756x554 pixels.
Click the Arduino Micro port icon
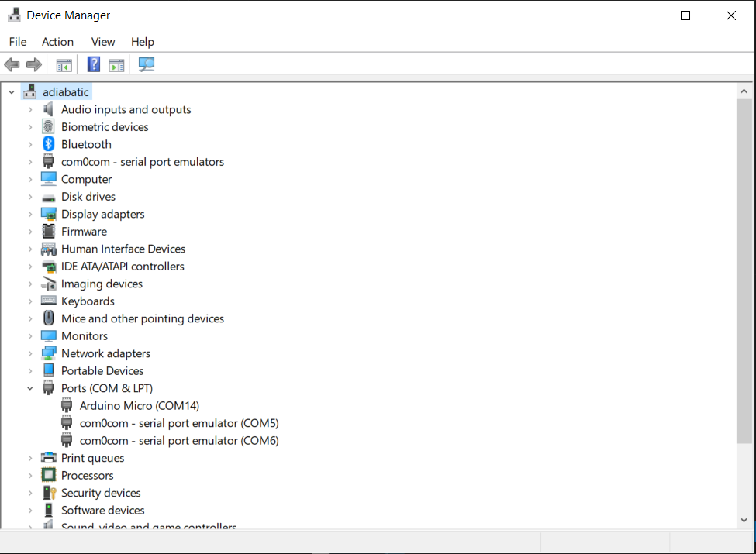67,405
